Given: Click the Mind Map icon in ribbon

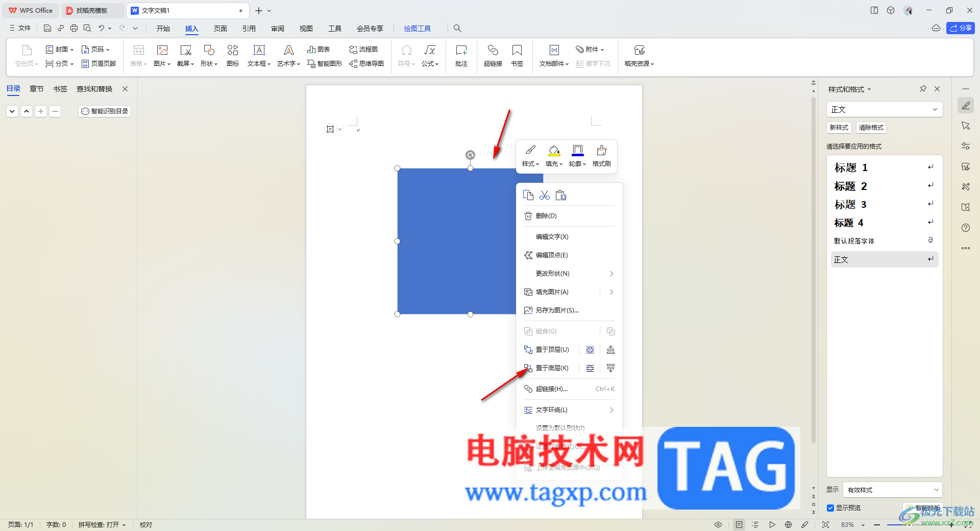Looking at the screenshot, I should click(366, 64).
